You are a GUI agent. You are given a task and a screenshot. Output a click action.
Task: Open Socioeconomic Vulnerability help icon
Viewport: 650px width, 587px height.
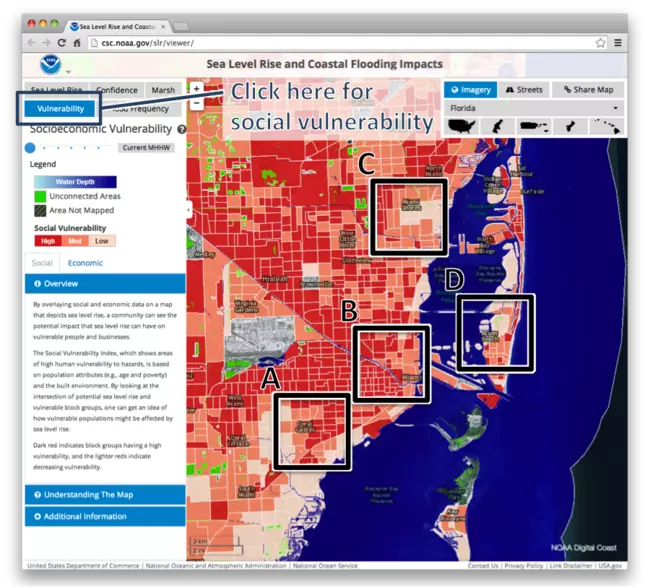tap(182, 129)
